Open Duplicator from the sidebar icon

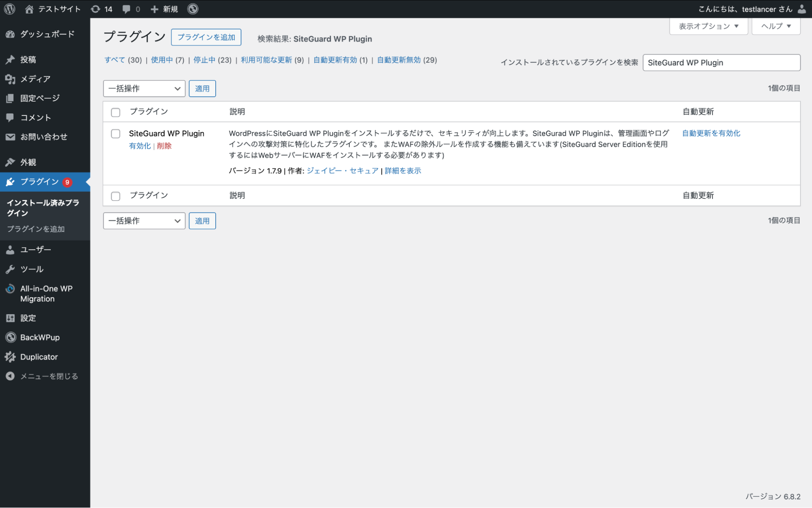click(x=10, y=356)
